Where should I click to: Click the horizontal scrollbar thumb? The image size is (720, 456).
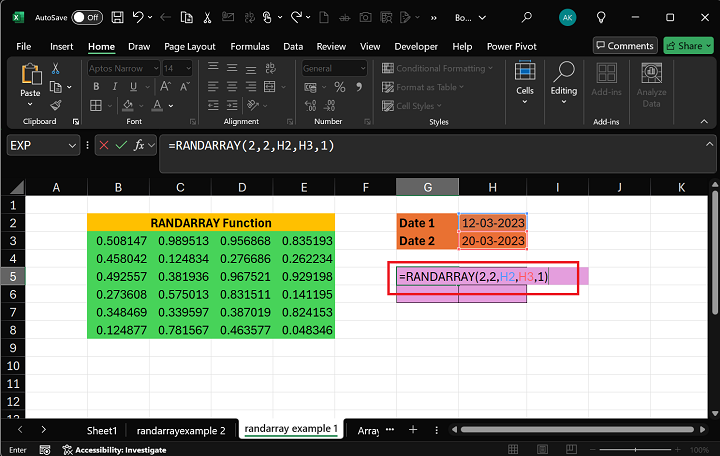[x=577, y=430]
